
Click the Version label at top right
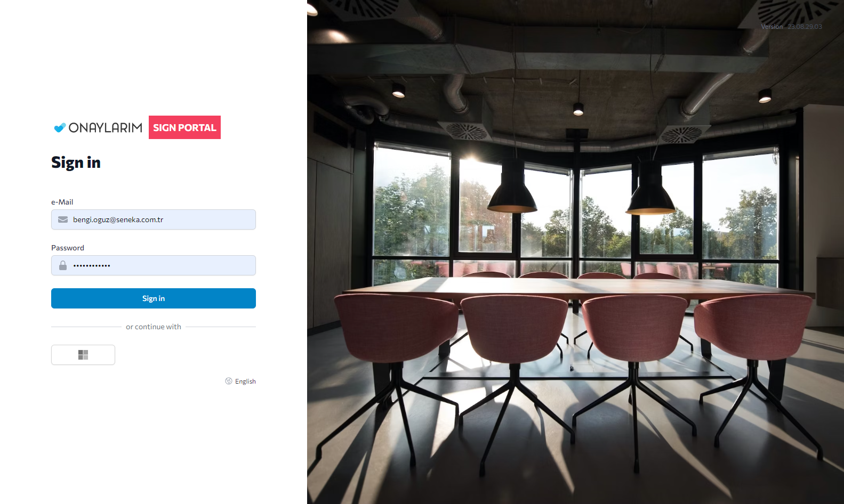pos(772,27)
